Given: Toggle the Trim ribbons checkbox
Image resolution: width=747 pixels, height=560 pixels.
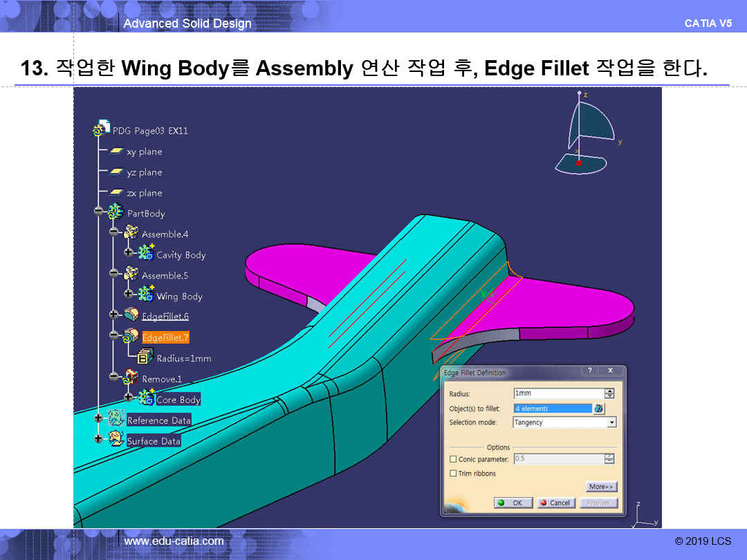Looking at the screenshot, I should [x=453, y=474].
